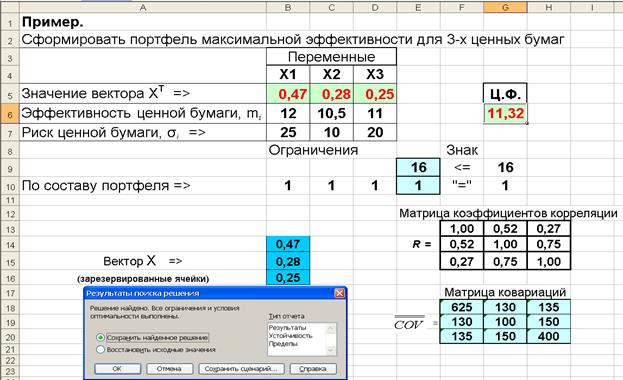Click the Знак label

pyautogui.click(x=462, y=150)
